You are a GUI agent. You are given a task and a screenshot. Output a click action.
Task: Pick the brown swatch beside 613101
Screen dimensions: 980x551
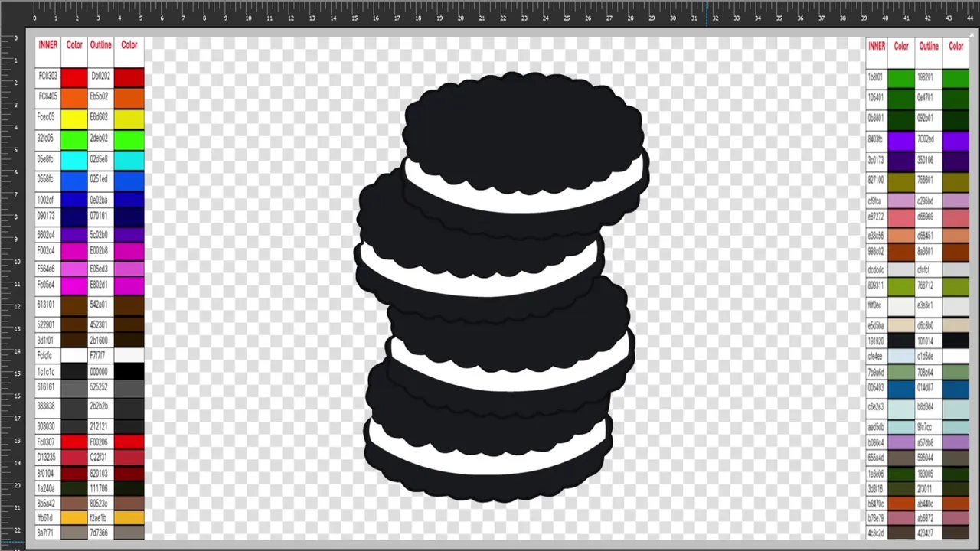(x=74, y=305)
